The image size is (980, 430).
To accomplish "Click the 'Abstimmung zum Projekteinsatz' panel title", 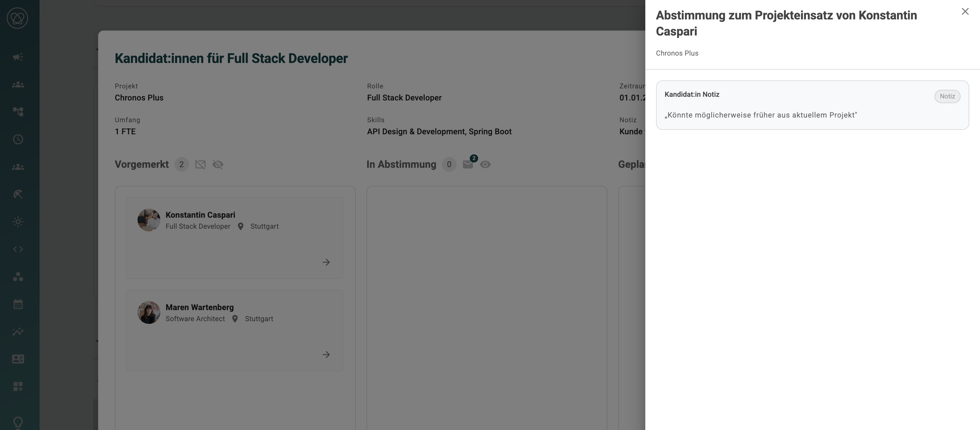I will [x=786, y=23].
